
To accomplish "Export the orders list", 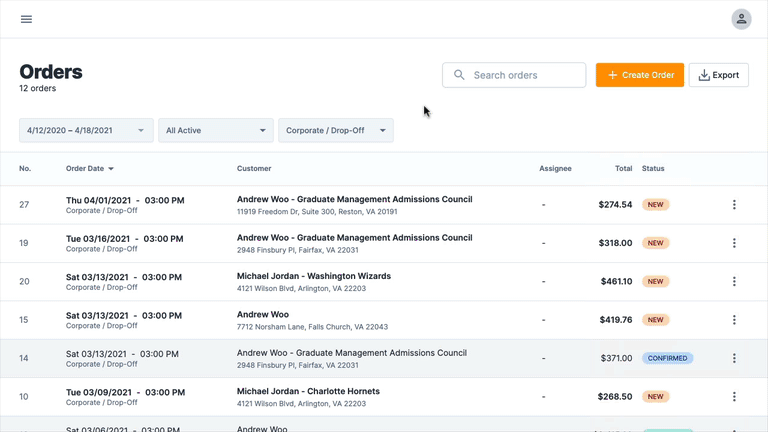I will [719, 75].
